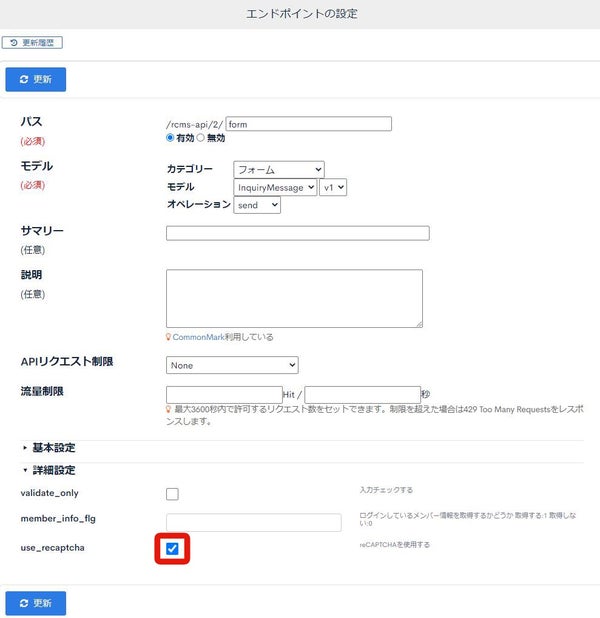The height and width of the screenshot is (618, 600).
Task: Click the bottom 更新 update button
Action: tap(35, 603)
